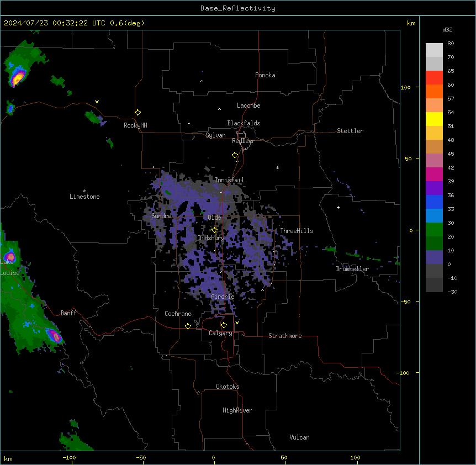Click the yellow diamond marker between Olds and Didsbury
This screenshot has height=465, width=476.
point(214,230)
